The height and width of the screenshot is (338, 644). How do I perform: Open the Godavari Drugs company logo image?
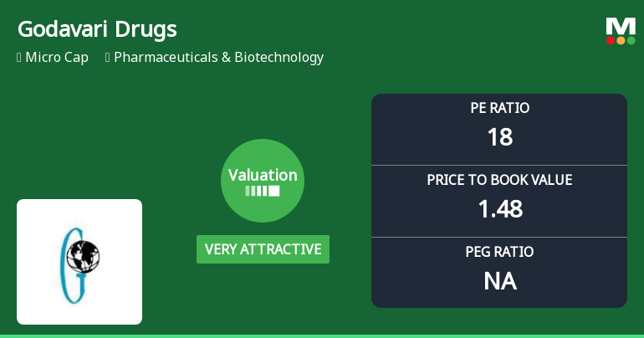pyautogui.click(x=79, y=262)
